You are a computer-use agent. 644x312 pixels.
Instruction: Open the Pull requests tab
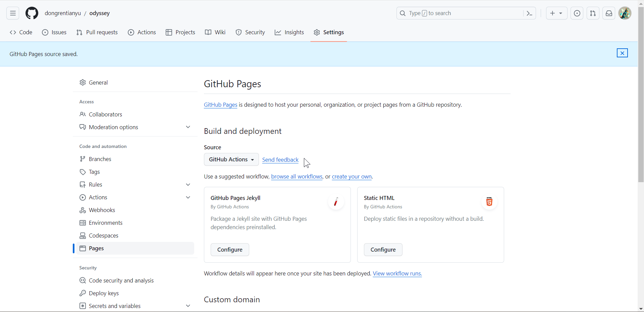tap(97, 32)
